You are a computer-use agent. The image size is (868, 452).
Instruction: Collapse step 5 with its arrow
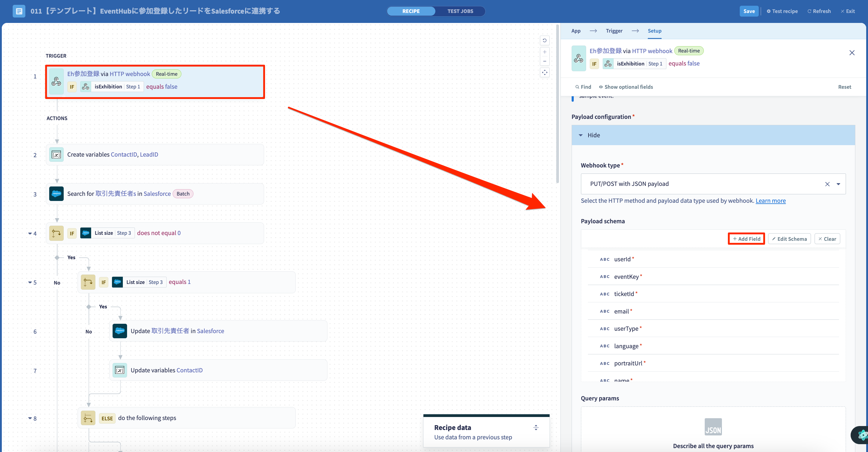[30, 283]
